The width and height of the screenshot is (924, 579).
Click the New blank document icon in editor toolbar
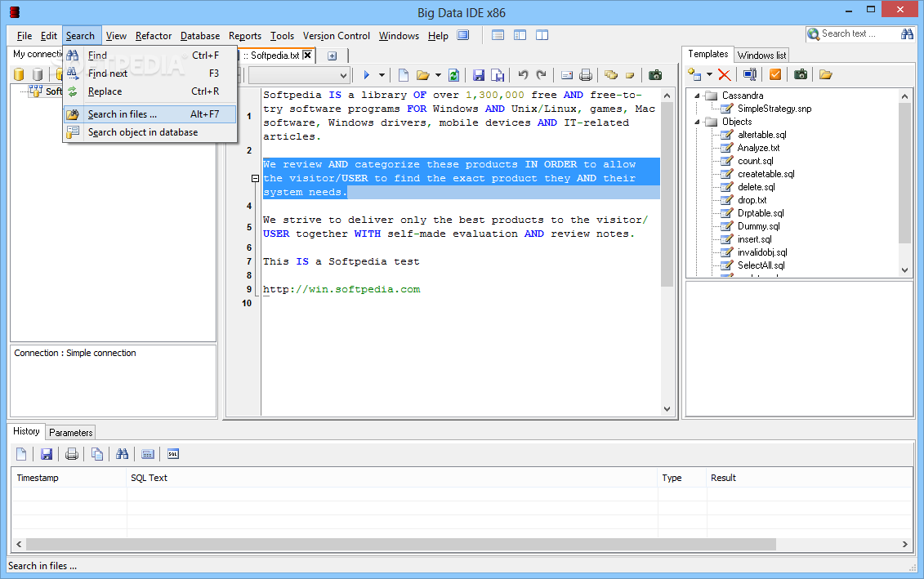(x=404, y=75)
